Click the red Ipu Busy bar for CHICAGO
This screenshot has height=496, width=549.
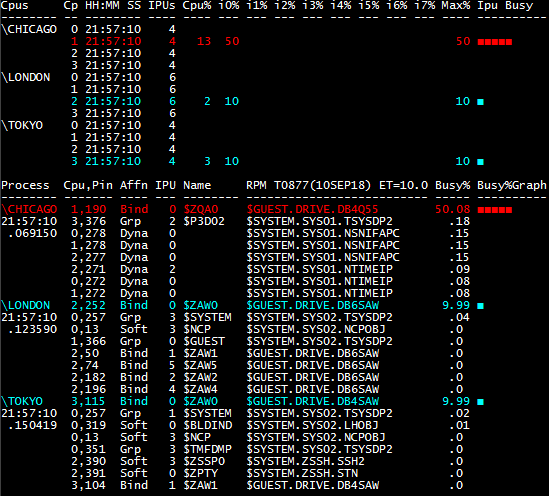(495, 42)
